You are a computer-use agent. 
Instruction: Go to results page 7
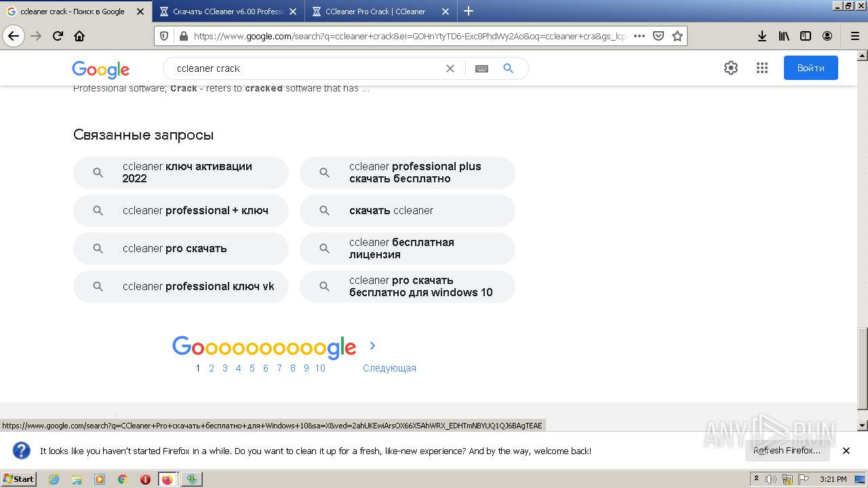[279, 368]
